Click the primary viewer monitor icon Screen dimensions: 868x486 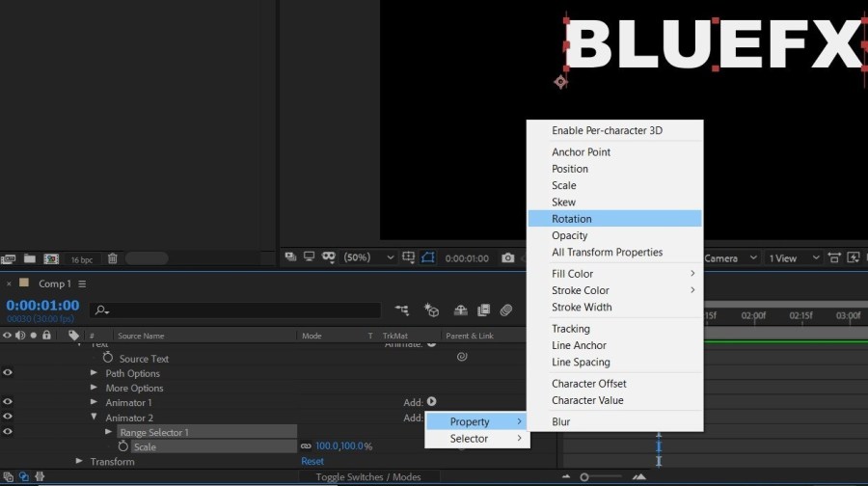[309, 256]
